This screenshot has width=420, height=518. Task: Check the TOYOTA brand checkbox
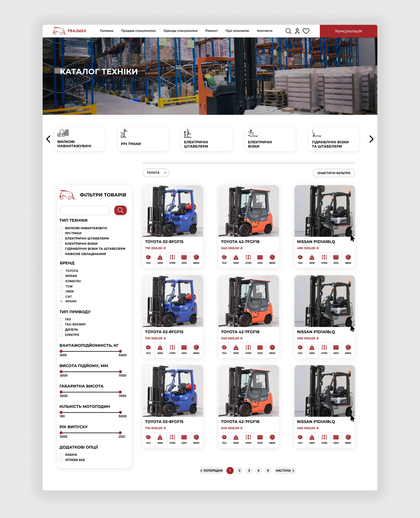[x=61, y=271]
